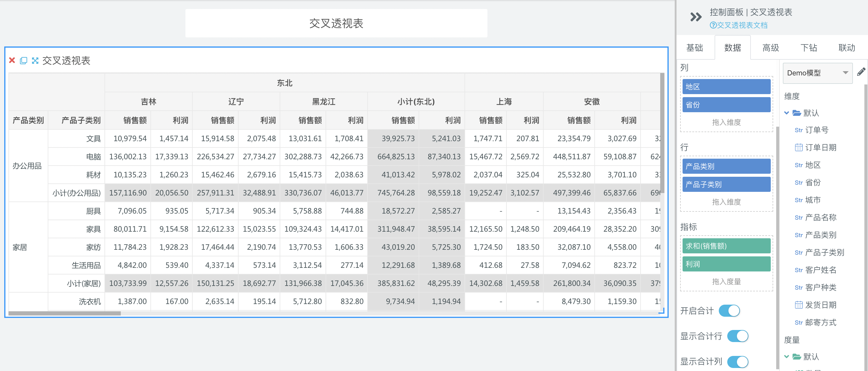Click the 产品子类别 table column header

[76, 120]
